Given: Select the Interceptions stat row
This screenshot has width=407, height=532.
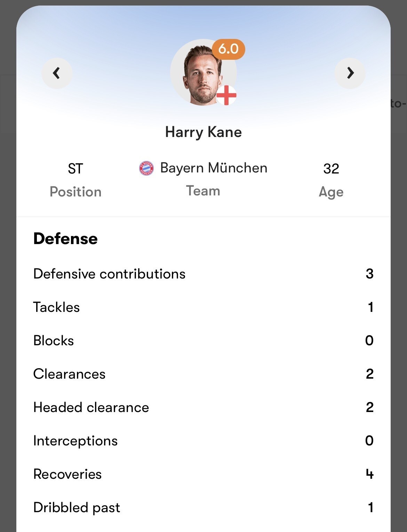Looking at the screenshot, I should tap(203, 441).
